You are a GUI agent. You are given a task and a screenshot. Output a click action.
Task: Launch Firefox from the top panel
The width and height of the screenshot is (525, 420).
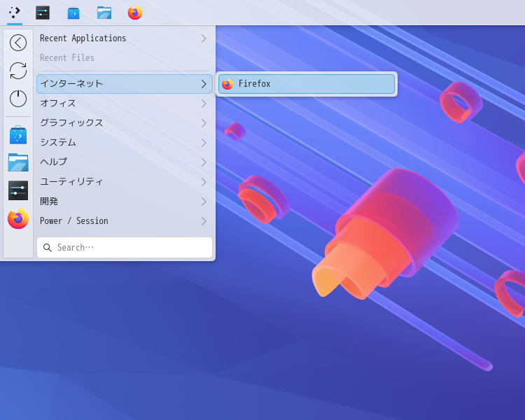pos(135,13)
